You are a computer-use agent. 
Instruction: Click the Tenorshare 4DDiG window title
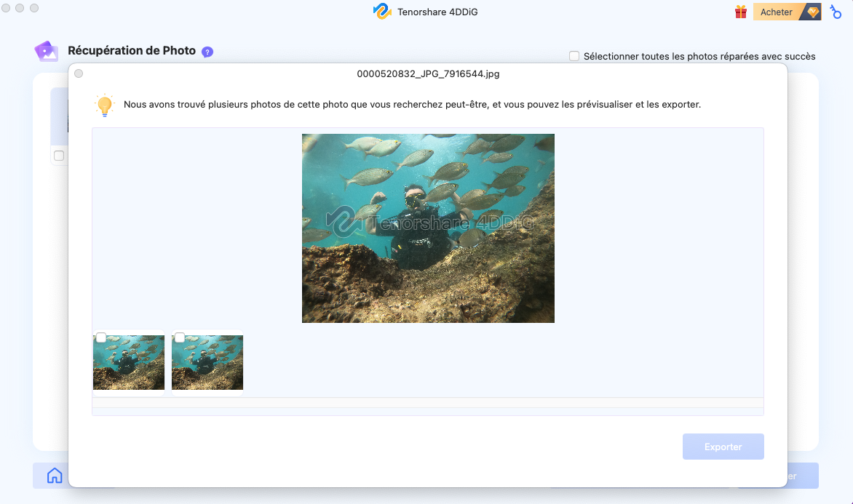[x=437, y=12]
